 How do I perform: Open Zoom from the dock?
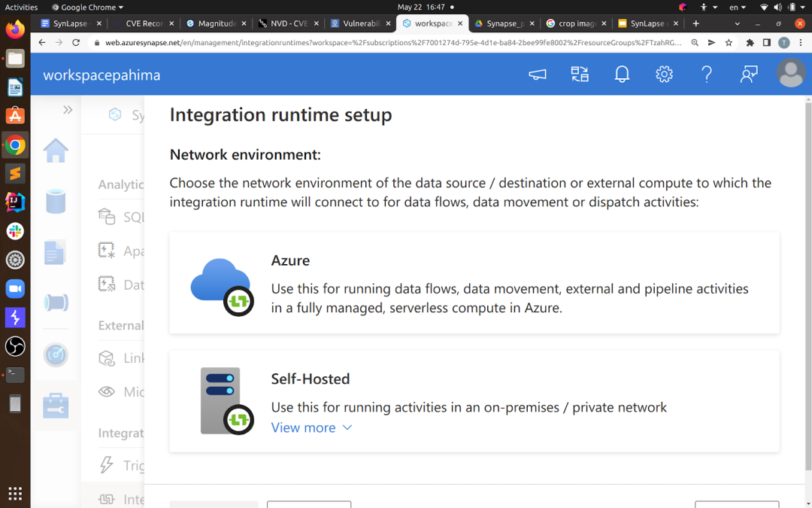point(15,289)
